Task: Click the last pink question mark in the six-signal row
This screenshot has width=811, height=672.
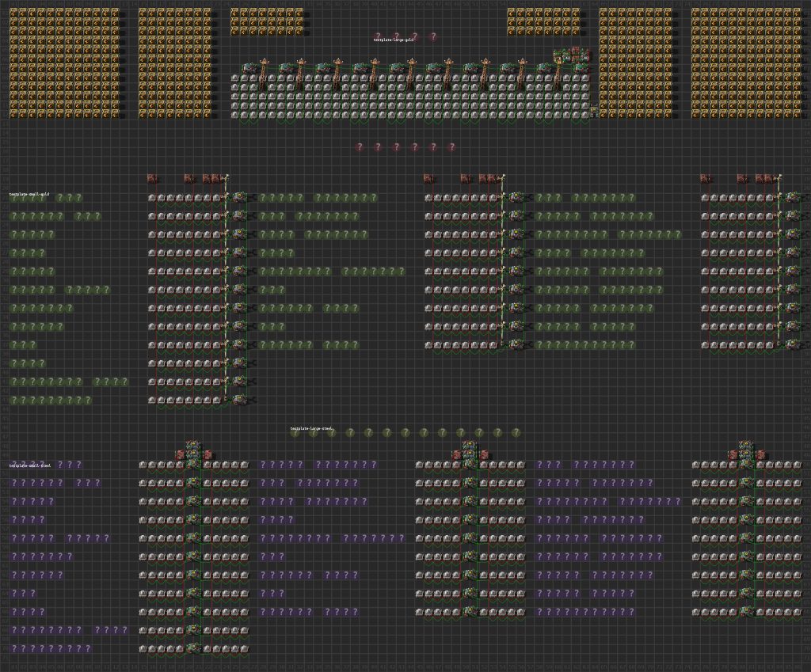Action: click(451, 147)
